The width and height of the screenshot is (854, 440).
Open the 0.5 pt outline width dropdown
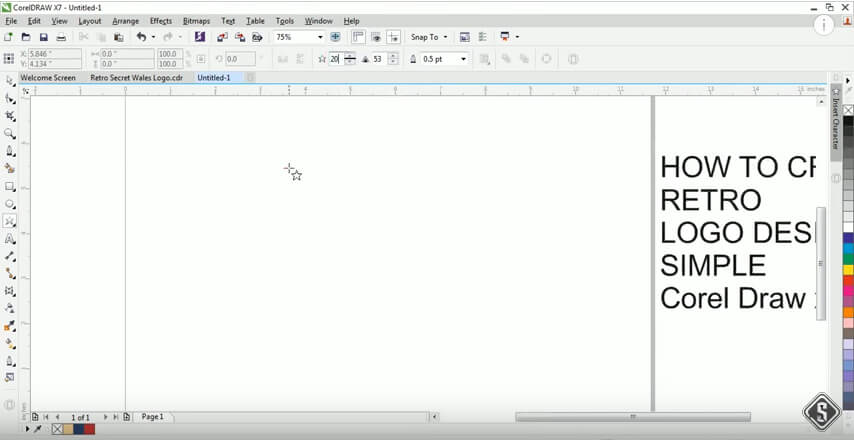pos(464,59)
